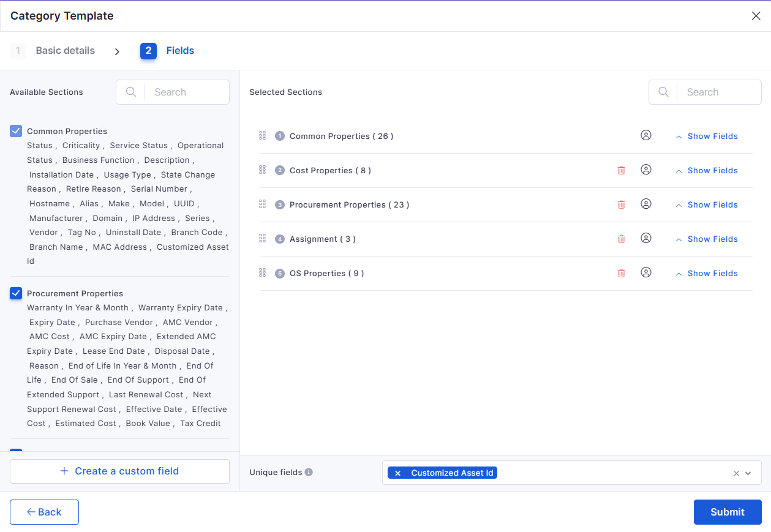
Task: Remove Customized Asset Id tag
Action: click(x=397, y=473)
